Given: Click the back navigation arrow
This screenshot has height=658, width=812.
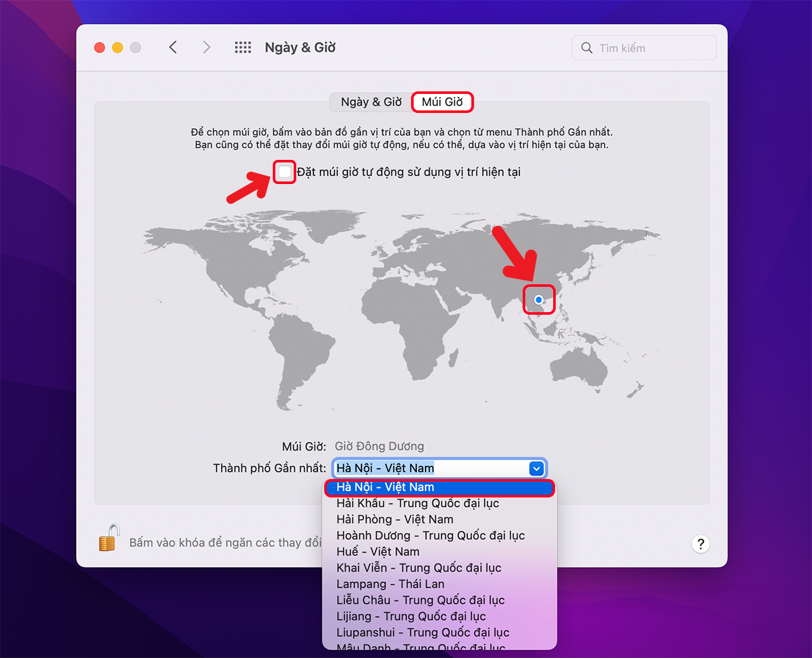Looking at the screenshot, I should click(173, 47).
